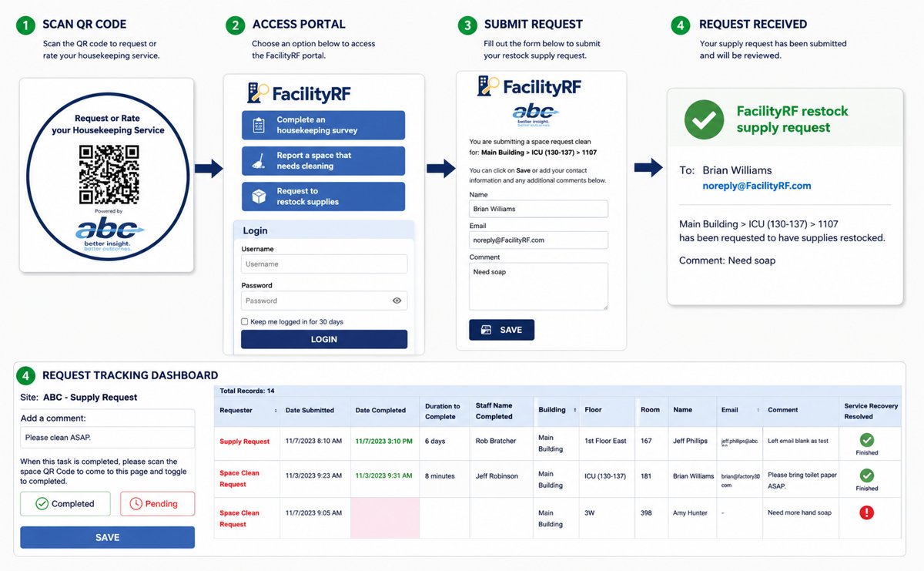Enable Keep me logged in for 30 days
The image size is (924, 571).
[x=245, y=321]
